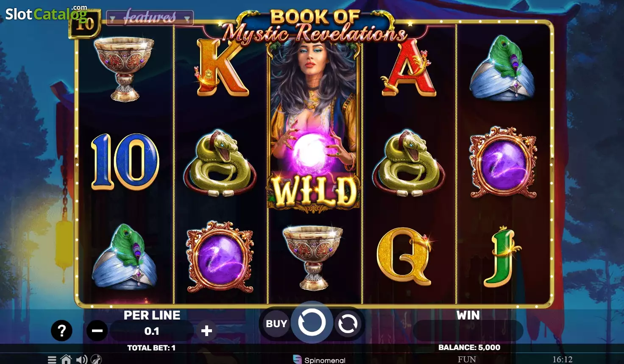This screenshot has width=624, height=364.
Task: Click the Book of Mystic Revelations title
Action: (314, 26)
